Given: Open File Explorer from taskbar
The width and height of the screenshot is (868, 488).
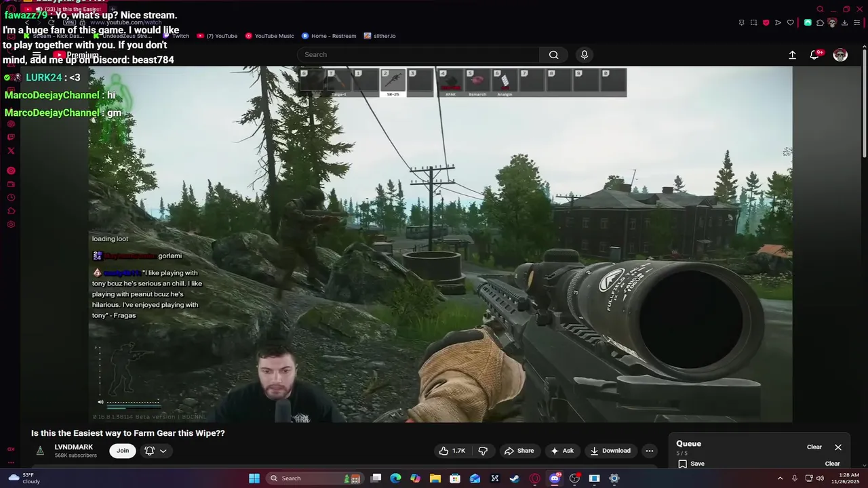Looking at the screenshot, I should tap(435, 479).
